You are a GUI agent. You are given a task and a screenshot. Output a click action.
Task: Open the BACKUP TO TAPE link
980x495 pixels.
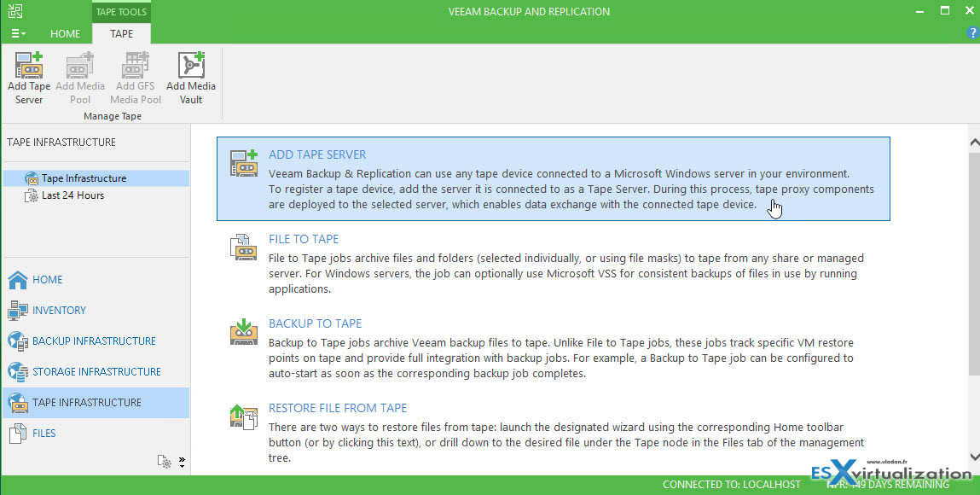click(315, 323)
